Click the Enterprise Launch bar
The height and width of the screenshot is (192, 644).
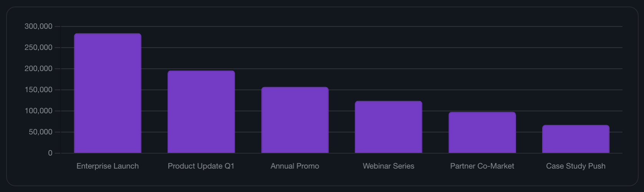(108, 93)
